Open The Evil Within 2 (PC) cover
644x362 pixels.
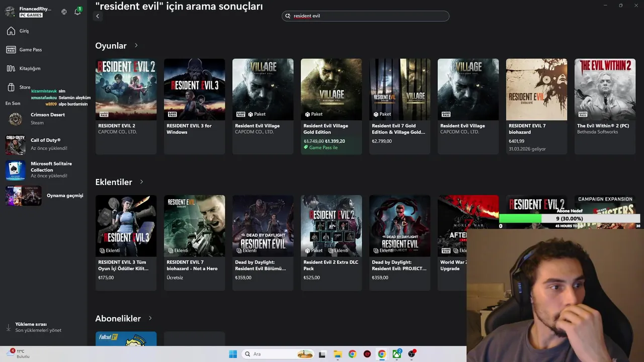click(x=605, y=89)
